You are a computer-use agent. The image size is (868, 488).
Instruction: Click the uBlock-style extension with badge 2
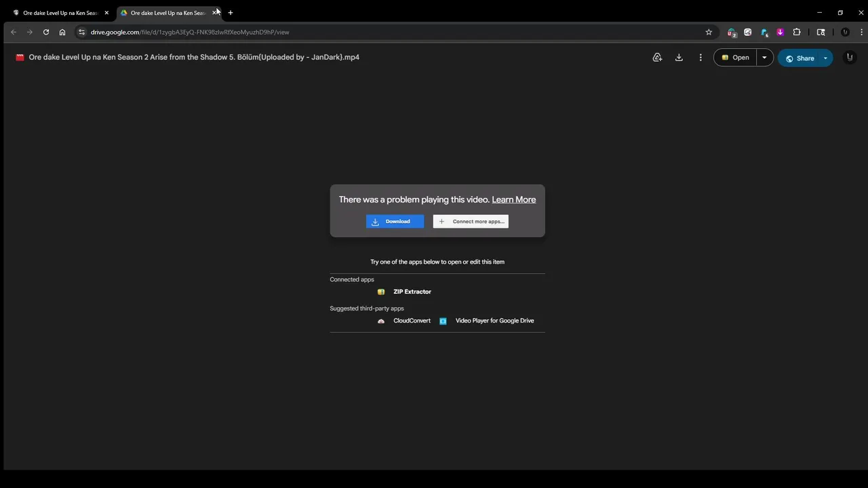coord(732,32)
